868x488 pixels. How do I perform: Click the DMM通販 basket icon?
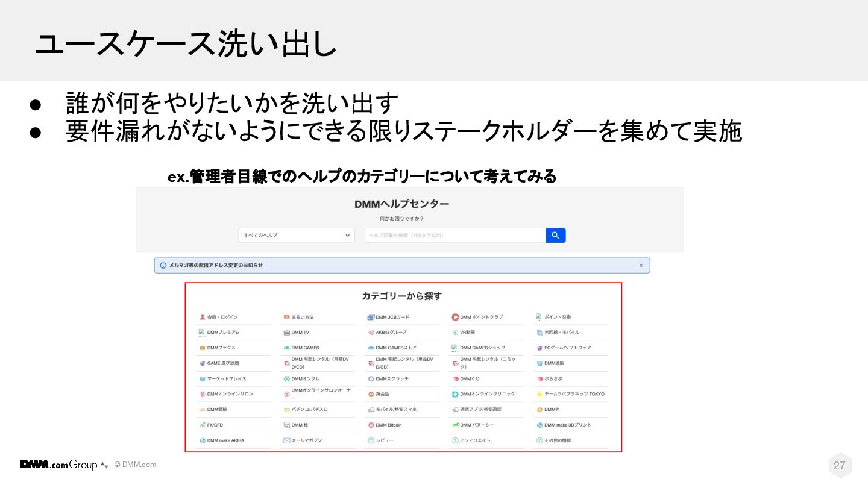[540, 363]
